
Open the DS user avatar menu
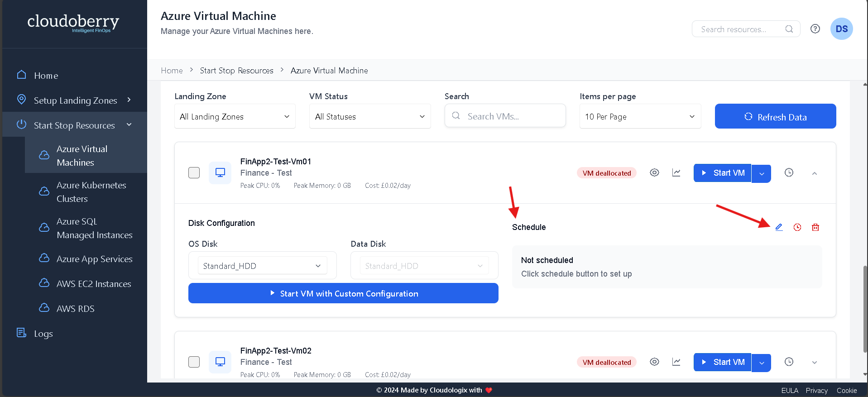pyautogui.click(x=841, y=29)
